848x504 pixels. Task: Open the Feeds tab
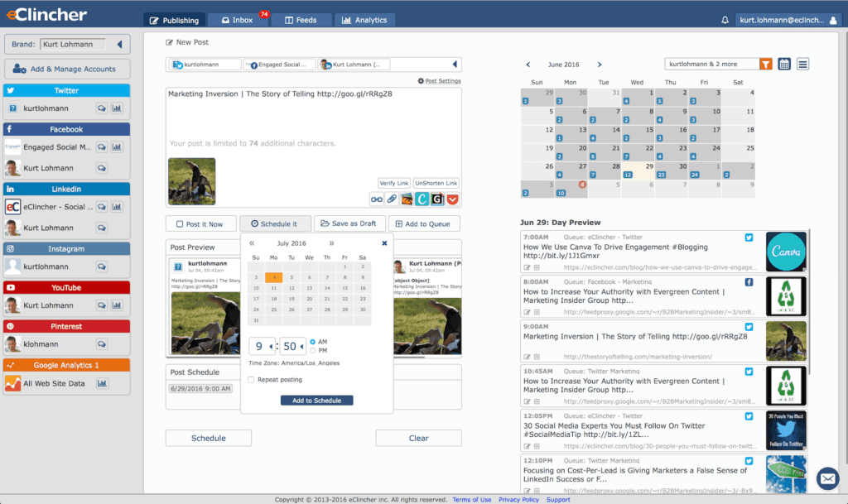pyautogui.click(x=301, y=20)
